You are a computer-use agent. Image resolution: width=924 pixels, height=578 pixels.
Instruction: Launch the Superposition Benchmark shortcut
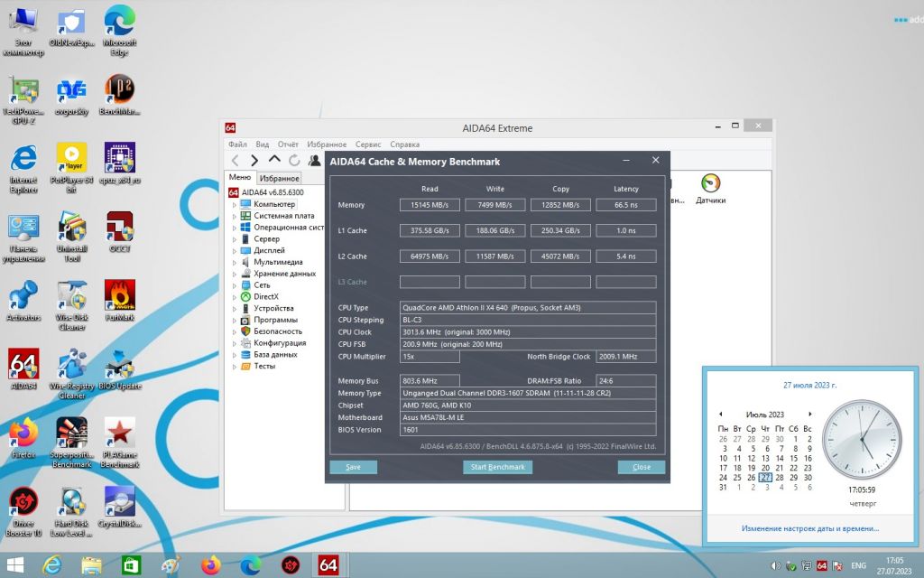[71, 443]
